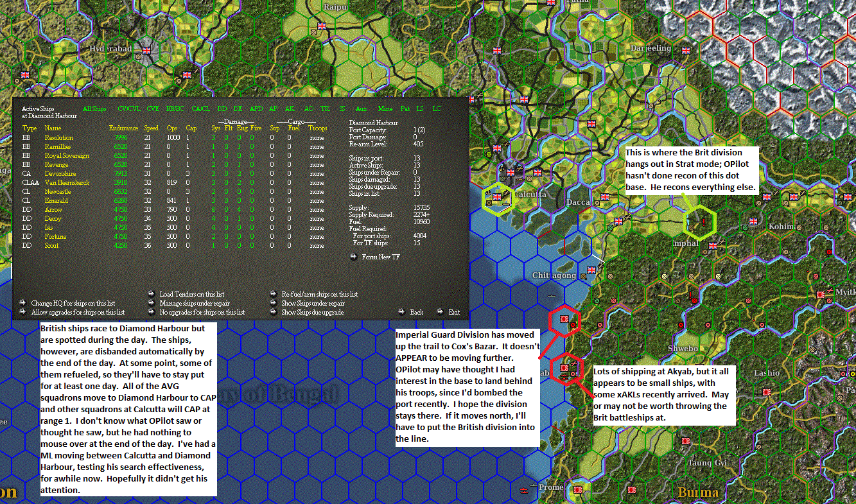Sort ships by the Speed column header
The width and height of the screenshot is (856, 504).
(x=152, y=128)
